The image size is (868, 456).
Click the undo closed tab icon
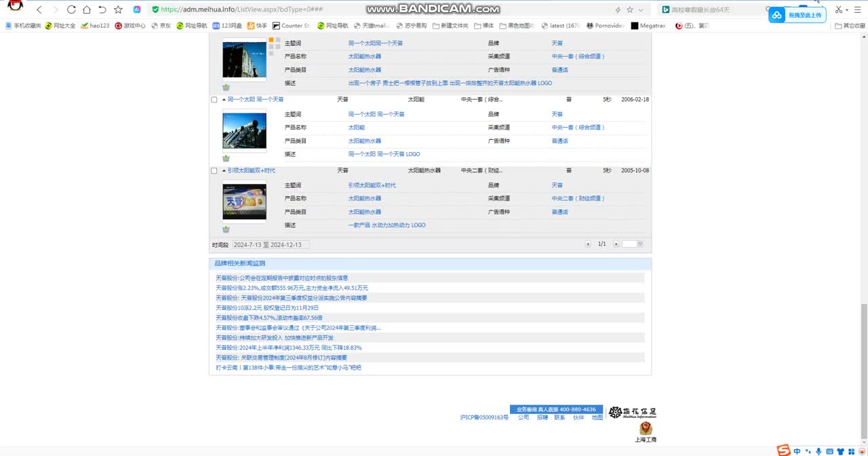pos(102,9)
